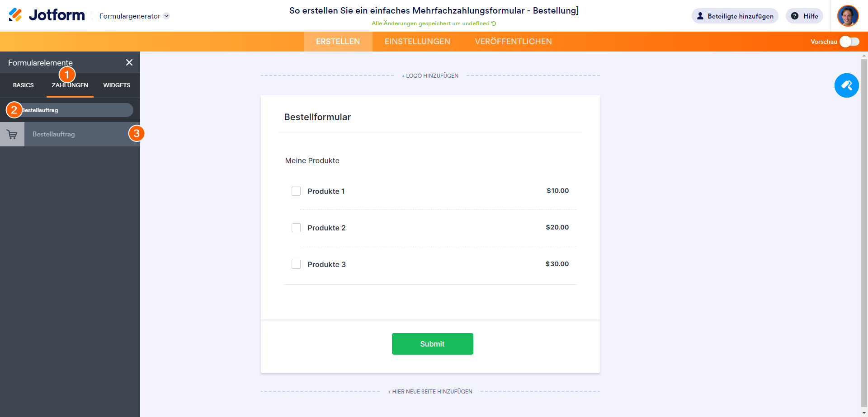Screen dimensions: 868x417
Task: Check the Produkte 1 checkbox
Action: 296,191
